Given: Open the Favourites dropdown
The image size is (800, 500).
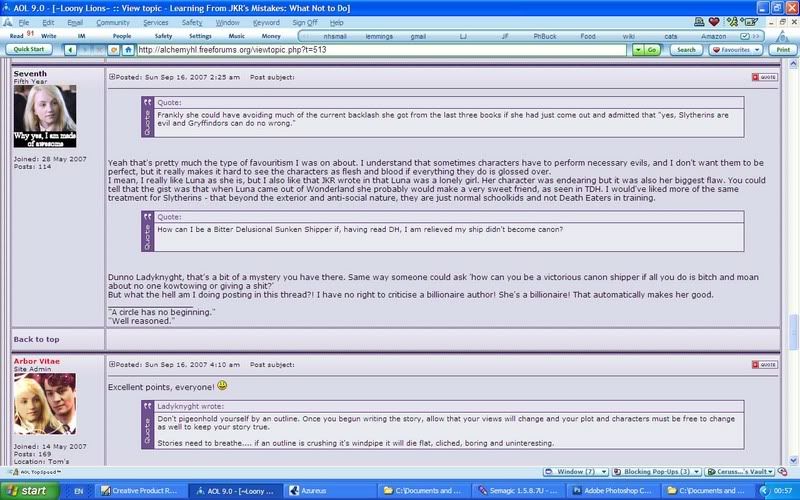Looking at the screenshot, I should pyautogui.click(x=735, y=49).
